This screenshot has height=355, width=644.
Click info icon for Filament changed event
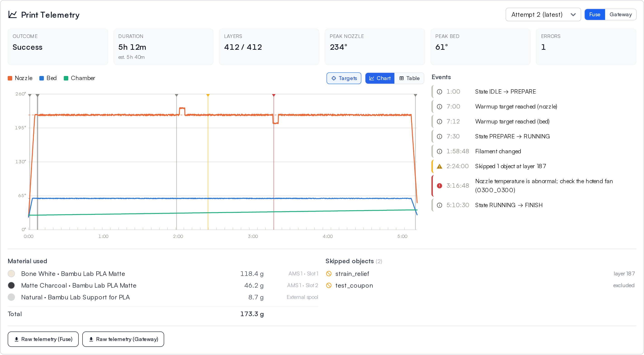point(439,151)
